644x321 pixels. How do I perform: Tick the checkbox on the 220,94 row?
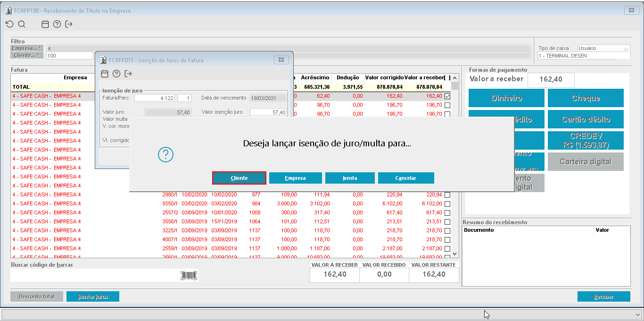[447, 194]
